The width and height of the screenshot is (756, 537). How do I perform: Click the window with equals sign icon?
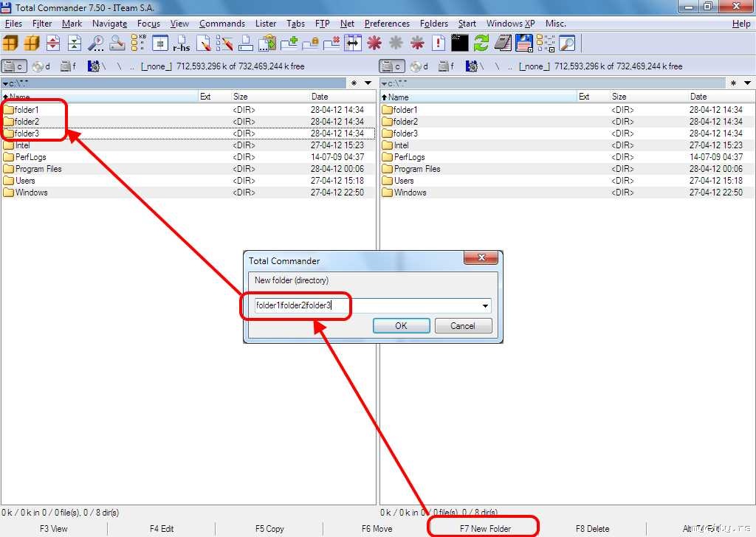(x=159, y=44)
